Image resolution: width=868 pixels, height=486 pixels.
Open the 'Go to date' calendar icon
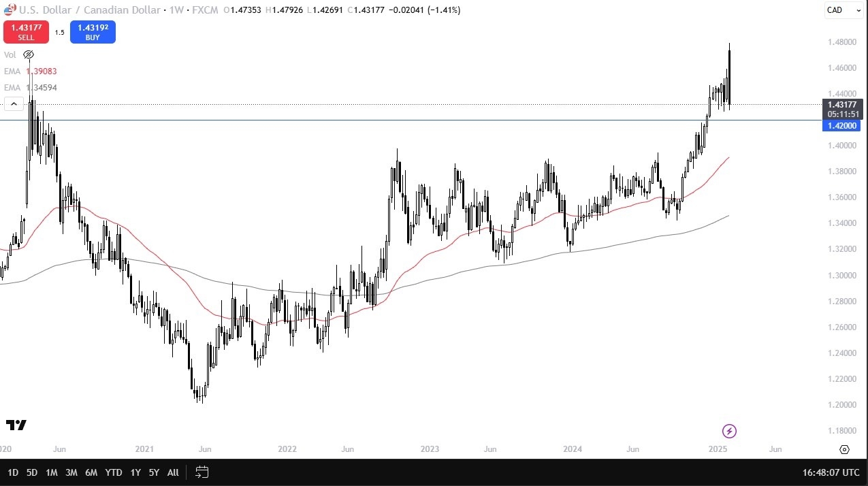[x=202, y=472]
